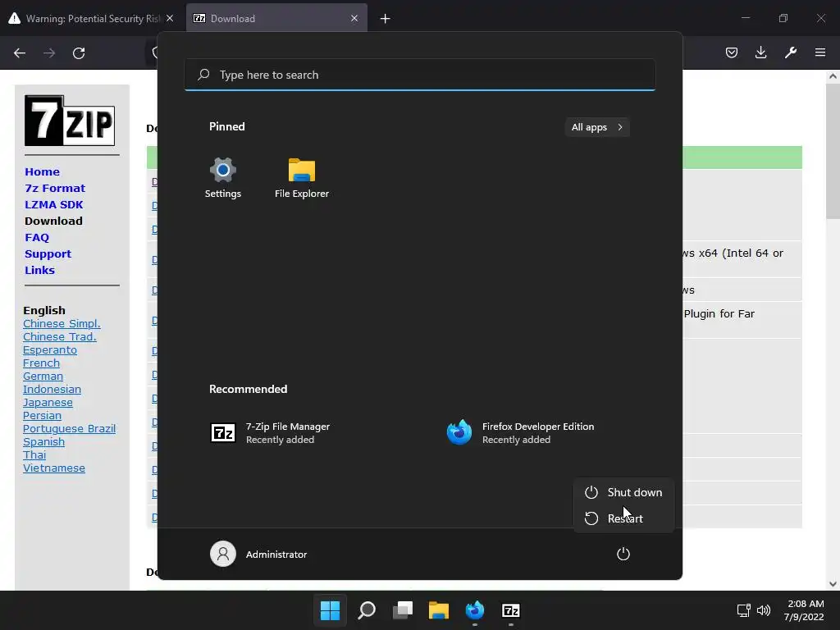Switch language to Japanese
The image size is (840, 630).
click(x=48, y=402)
